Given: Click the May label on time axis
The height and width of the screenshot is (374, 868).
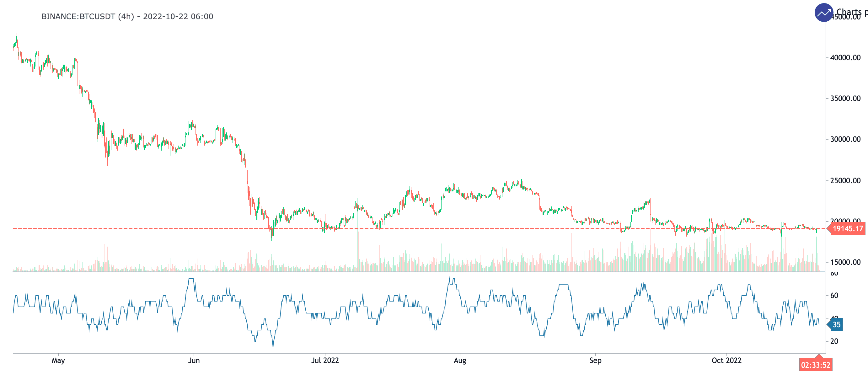Looking at the screenshot, I should (x=58, y=361).
